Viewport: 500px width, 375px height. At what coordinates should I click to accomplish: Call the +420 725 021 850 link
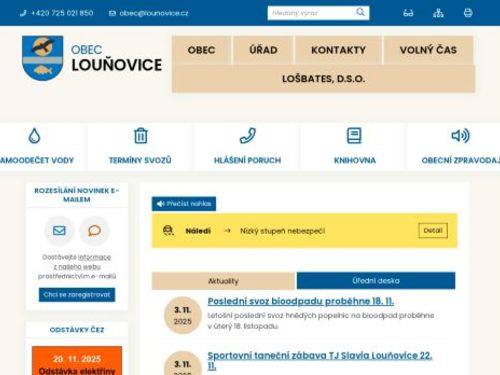(x=62, y=13)
